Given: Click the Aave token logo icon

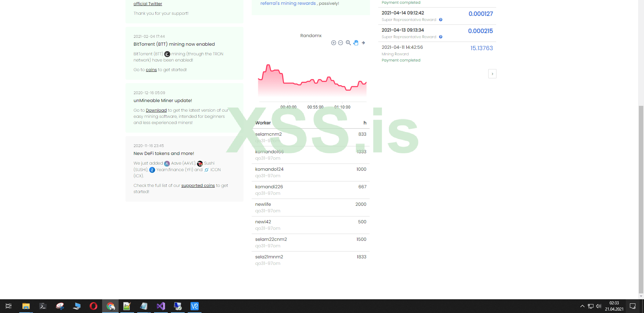Looking at the screenshot, I should tap(167, 164).
